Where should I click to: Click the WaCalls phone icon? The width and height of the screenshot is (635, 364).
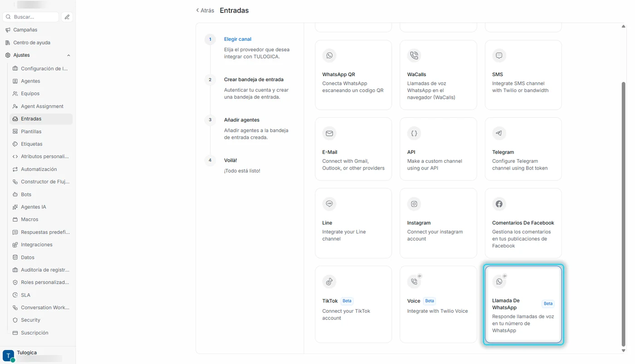[x=414, y=56]
